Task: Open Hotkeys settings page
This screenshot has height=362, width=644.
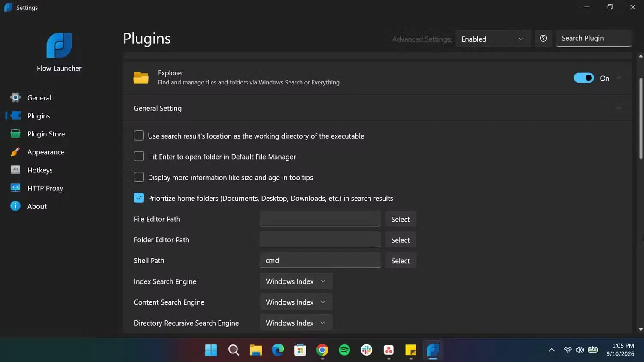Action: (40, 170)
